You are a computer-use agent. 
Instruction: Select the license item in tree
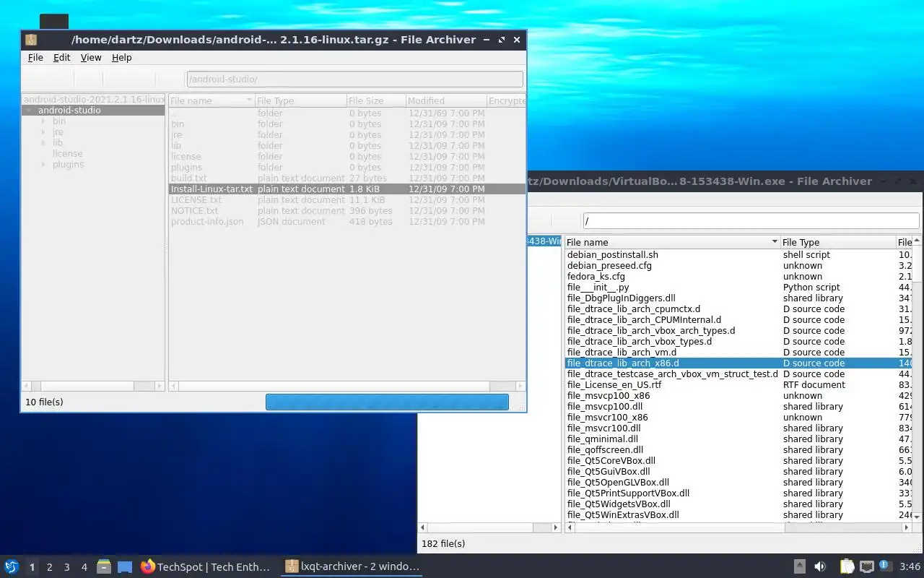click(67, 154)
